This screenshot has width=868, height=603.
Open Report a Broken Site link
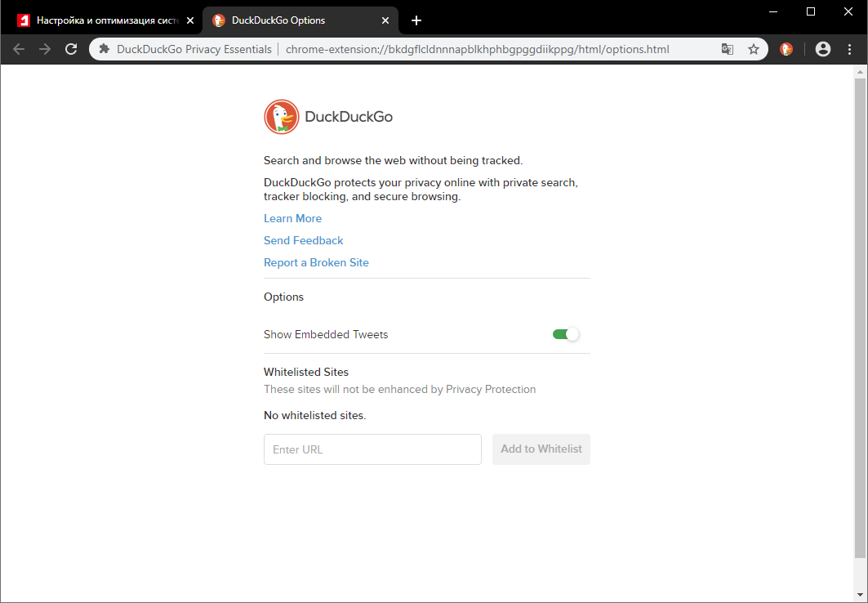[316, 263]
